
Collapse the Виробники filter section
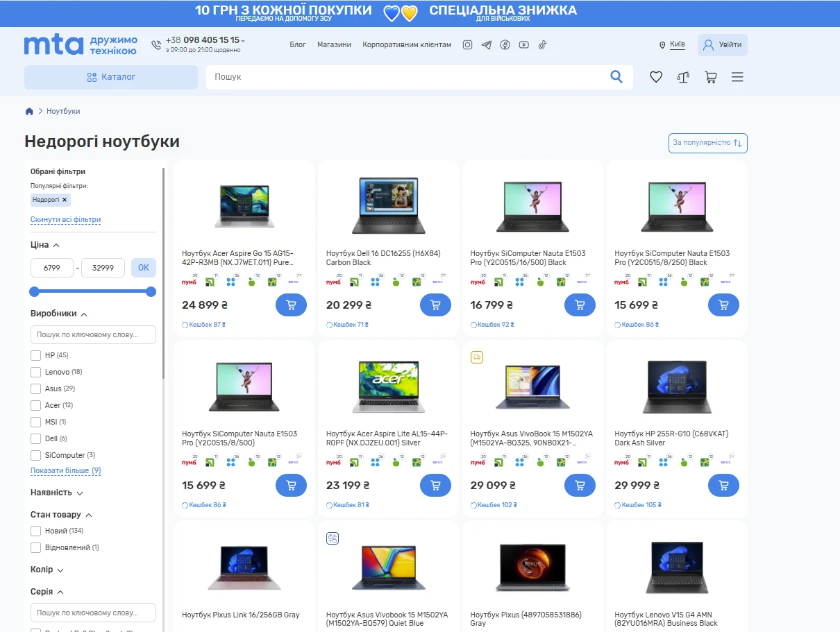(x=59, y=314)
